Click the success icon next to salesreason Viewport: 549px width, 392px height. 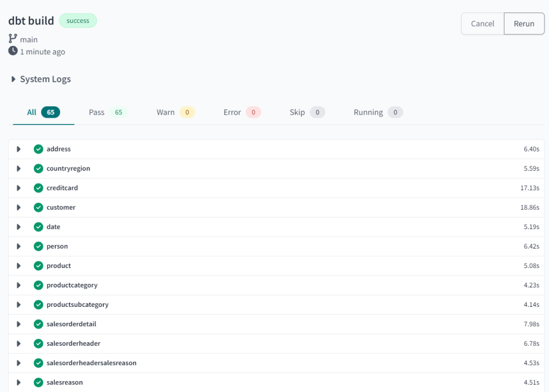pyautogui.click(x=38, y=382)
